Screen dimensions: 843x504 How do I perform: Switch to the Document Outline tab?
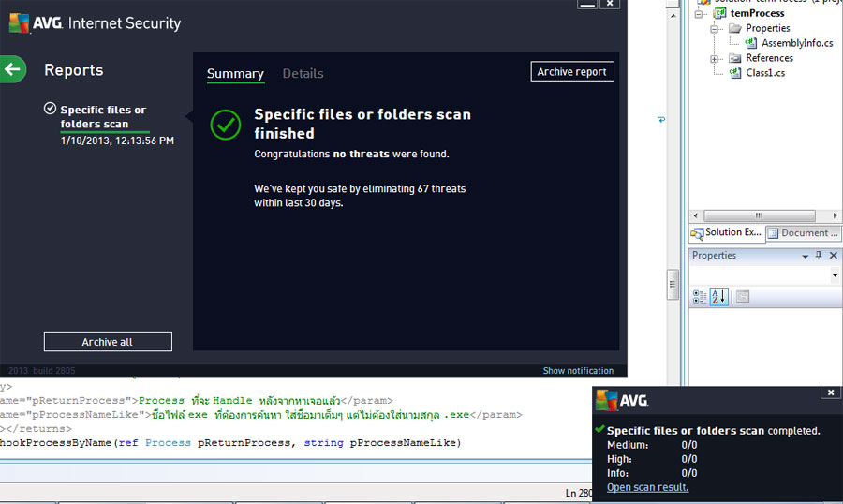804,233
